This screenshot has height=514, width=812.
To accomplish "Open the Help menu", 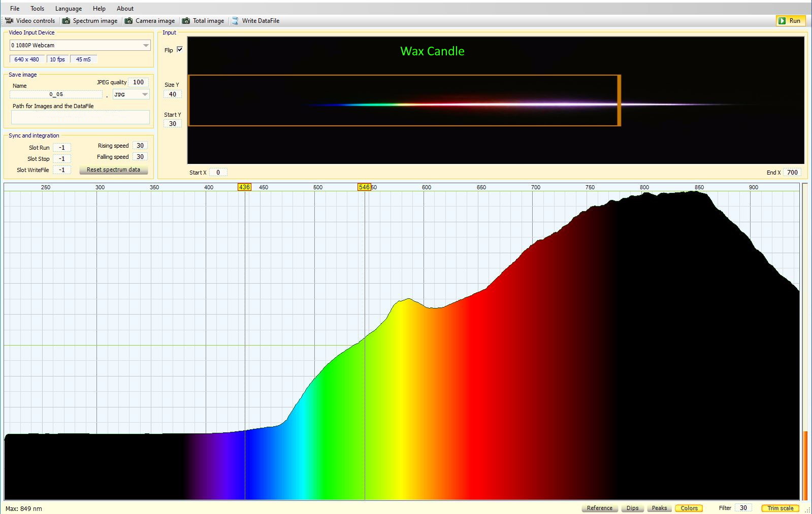I will point(99,9).
